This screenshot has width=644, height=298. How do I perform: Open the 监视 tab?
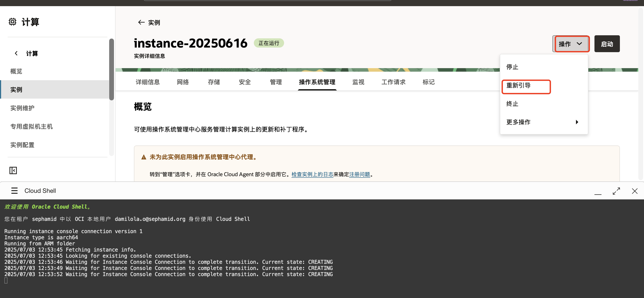[358, 82]
